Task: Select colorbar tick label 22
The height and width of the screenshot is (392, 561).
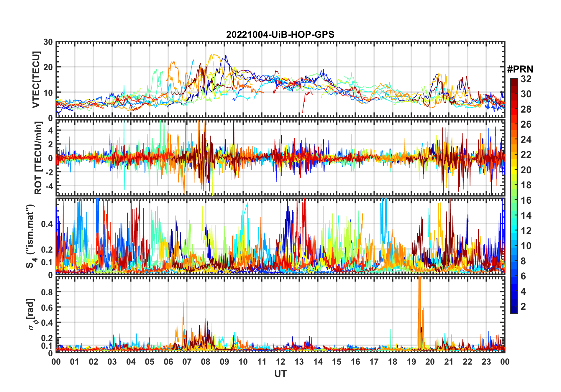Action: coord(526,155)
